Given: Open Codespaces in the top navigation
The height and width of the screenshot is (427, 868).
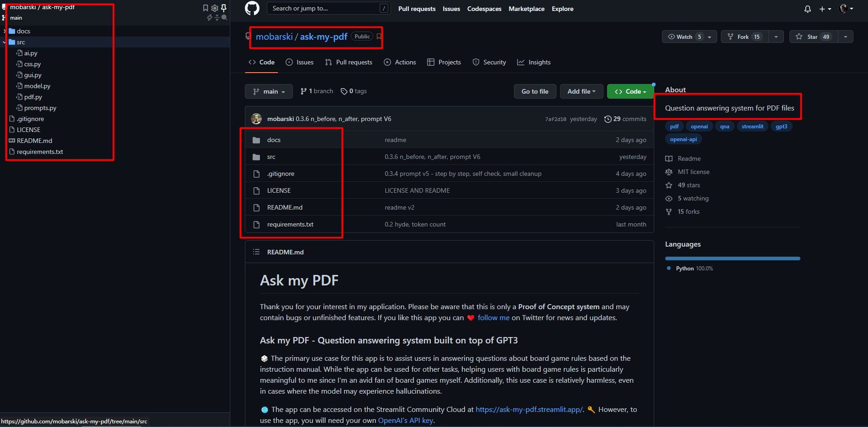Looking at the screenshot, I should click(x=484, y=9).
